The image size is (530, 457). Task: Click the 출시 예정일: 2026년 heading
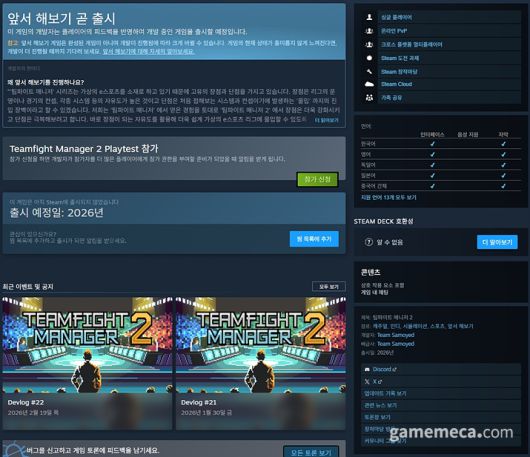[56, 213]
